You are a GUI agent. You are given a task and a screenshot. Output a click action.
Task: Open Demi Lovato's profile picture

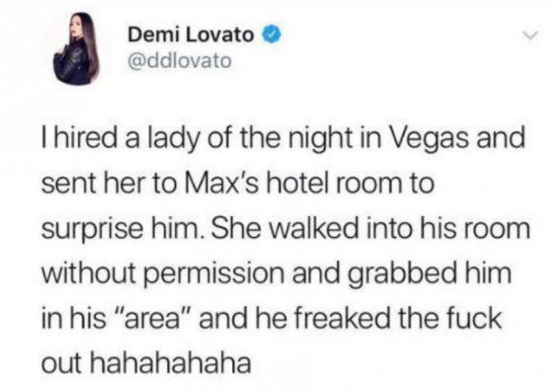[x=76, y=49]
